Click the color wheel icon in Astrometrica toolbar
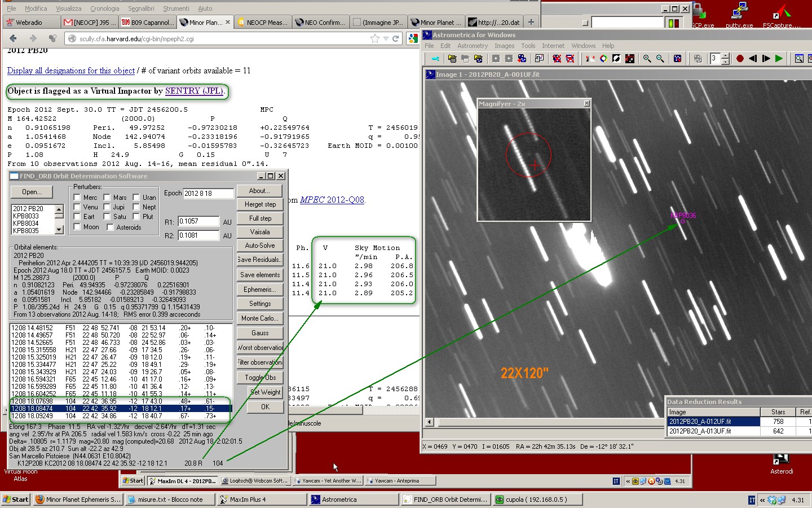Screen dimensions: 812x508 603,59
